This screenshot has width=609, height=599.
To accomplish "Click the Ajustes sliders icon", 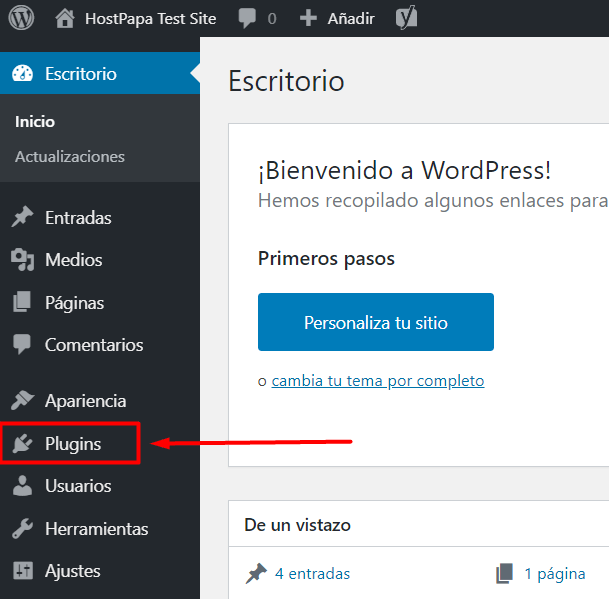I will click(23, 571).
